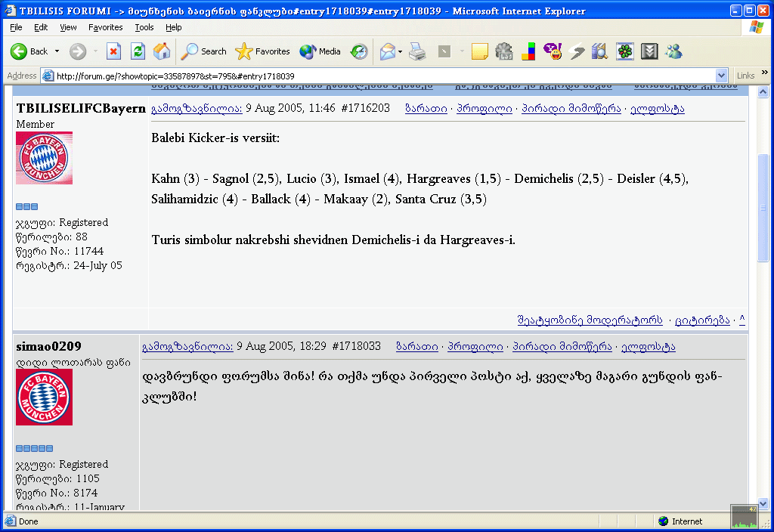Image resolution: width=774 pixels, height=532 pixels.
Task: Click the Mail envelope icon
Action: click(x=388, y=51)
